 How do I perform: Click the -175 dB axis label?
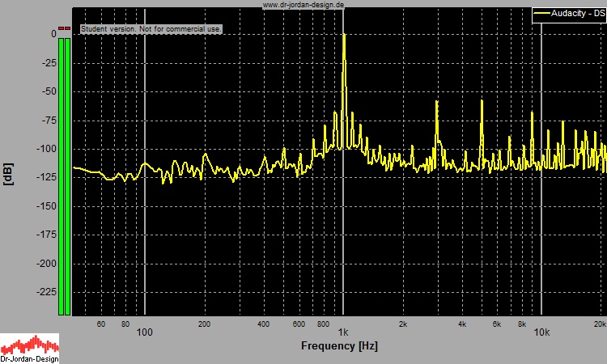[x=46, y=235]
